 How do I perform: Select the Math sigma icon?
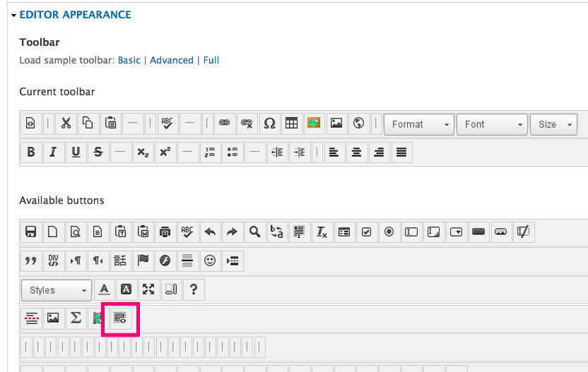point(75,318)
